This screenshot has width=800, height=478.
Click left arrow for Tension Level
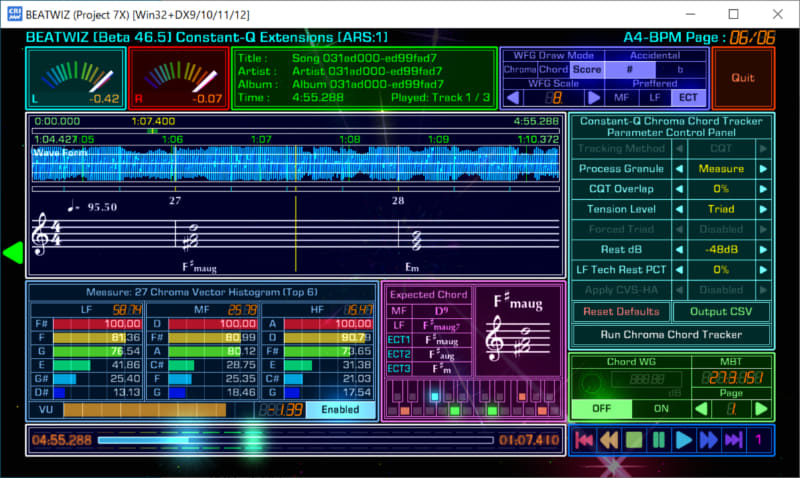tap(679, 209)
